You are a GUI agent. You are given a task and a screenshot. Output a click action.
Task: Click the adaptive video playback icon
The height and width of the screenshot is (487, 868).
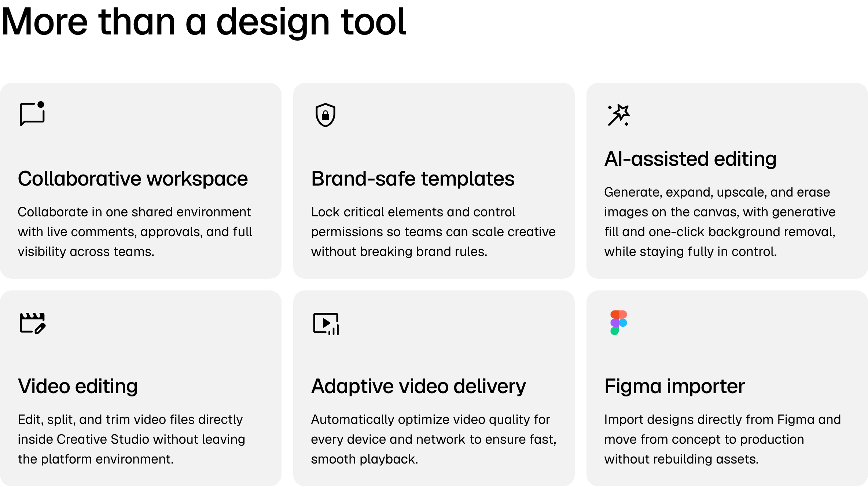(x=326, y=323)
